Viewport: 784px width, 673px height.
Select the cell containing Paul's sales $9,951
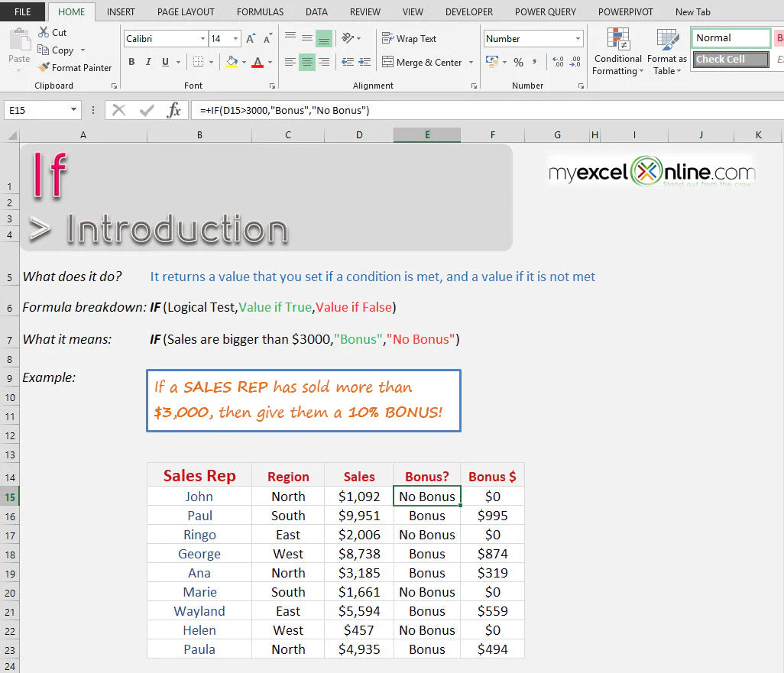point(358,516)
